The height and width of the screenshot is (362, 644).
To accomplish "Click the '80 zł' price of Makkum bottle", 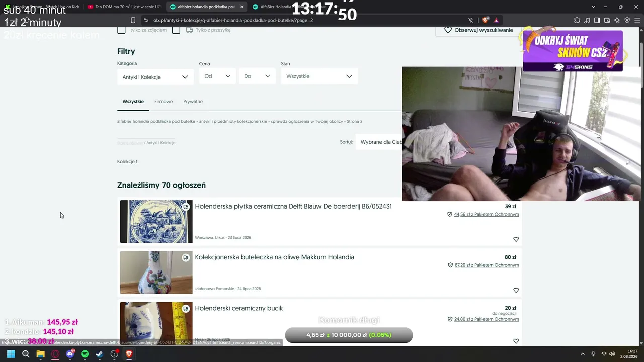I will pos(511,257).
